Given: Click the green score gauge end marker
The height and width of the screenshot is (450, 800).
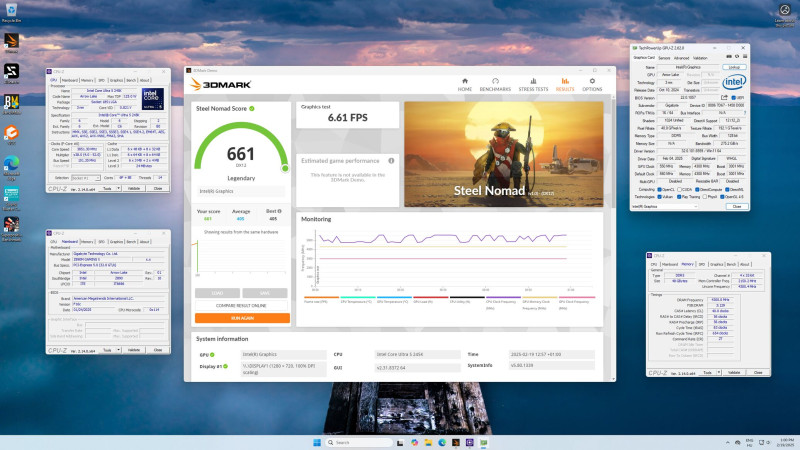Looking at the screenshot, I should pos(285,168).
